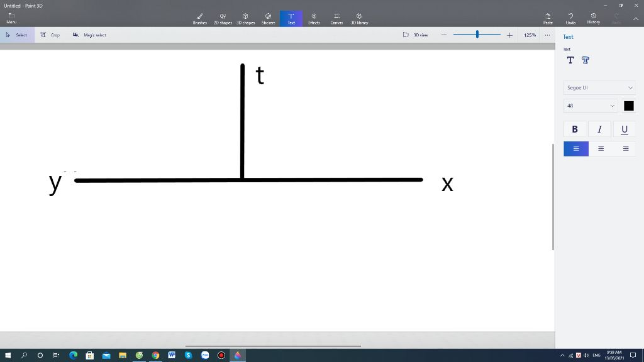Screen dimensions: 644x362
Task: Click the letter x on canvas
Action: click(x=447, y=184)
